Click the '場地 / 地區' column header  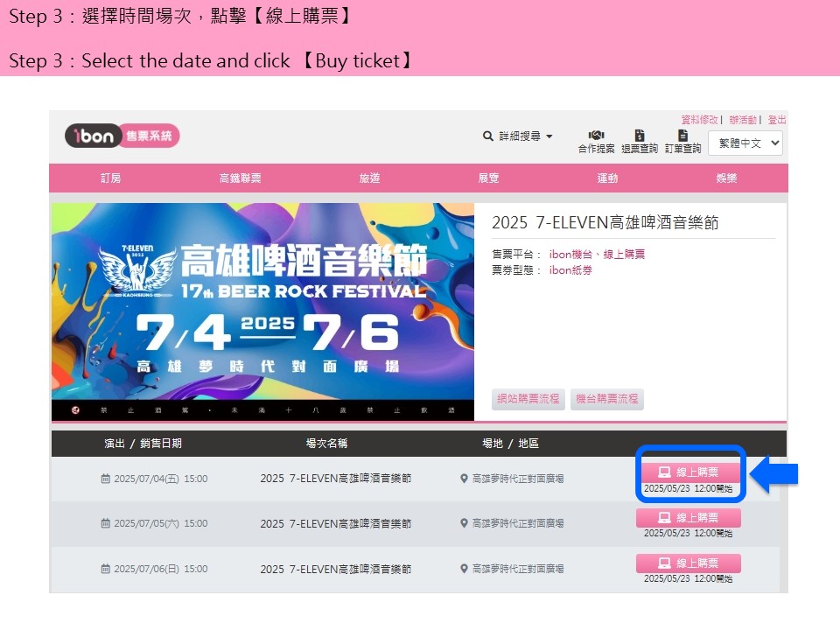click(x=510, y=444)
